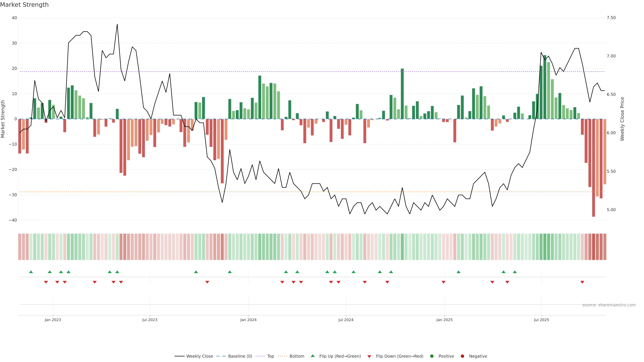
Task: Click the red Flip Down triangle legend icon
Action: click(369, 356)
